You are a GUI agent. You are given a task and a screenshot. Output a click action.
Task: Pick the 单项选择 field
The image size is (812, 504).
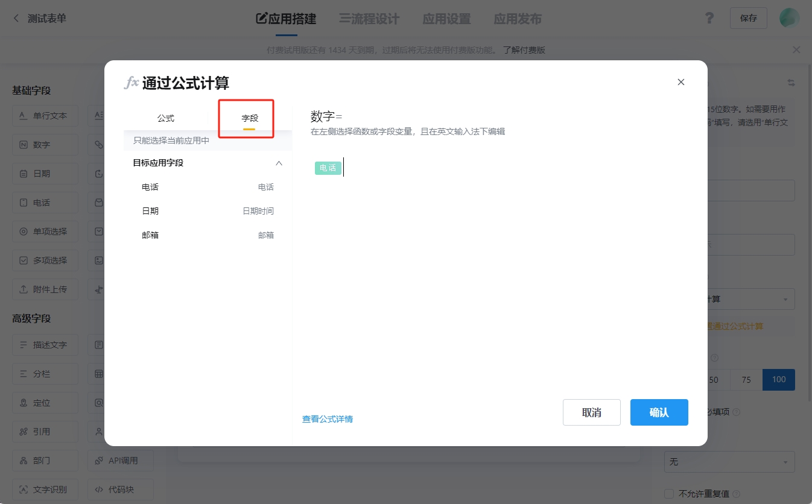[x=45, y=231]
